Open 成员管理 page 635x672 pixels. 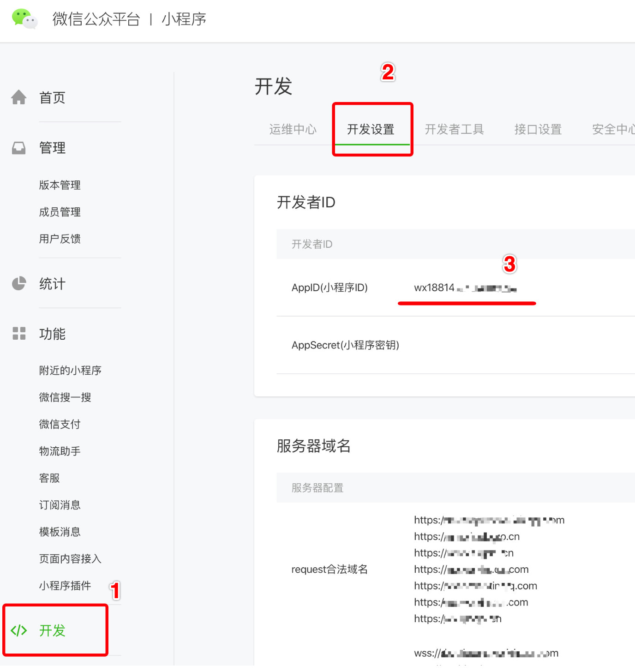60,212
